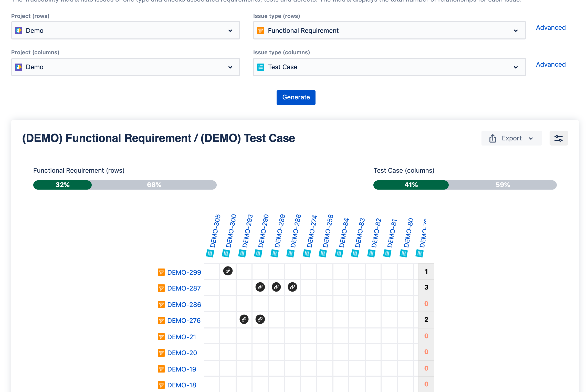Open row issue DEMO-299
588x392 pixels.
[x=184, y=272]
